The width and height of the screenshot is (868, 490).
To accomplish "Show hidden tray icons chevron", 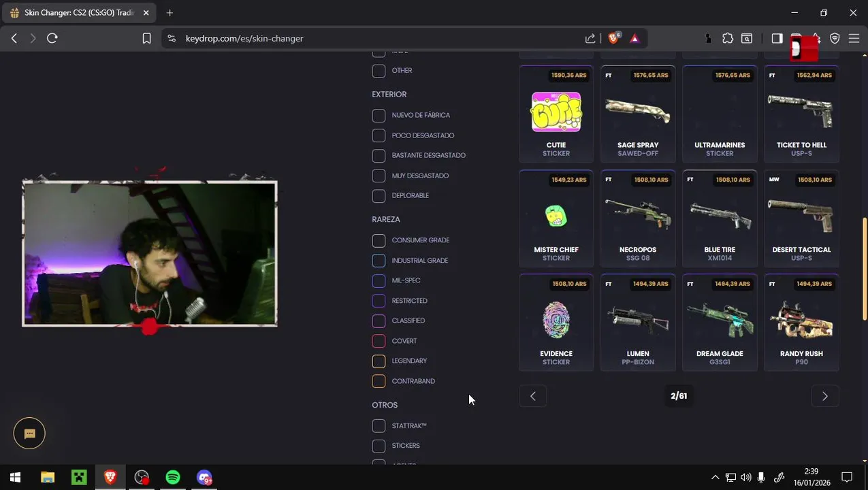I will coord(715,478).
